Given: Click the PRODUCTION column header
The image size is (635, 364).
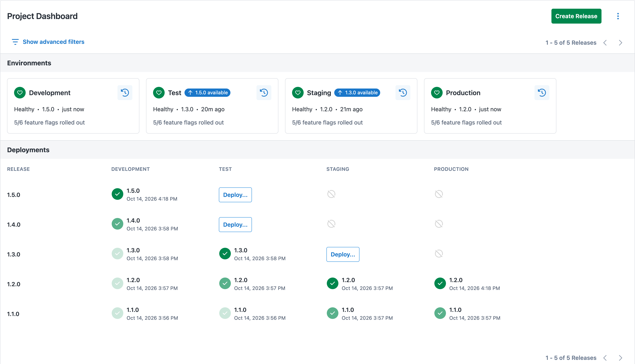Looking at the screenshot, I should click(451, 169).
